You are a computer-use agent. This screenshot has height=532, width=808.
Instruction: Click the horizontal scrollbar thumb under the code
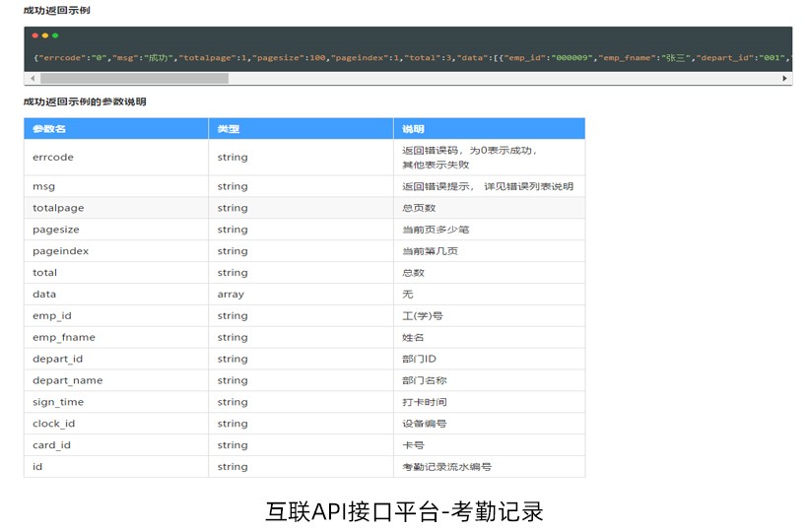pyautogui.click(x=134, y=78)
